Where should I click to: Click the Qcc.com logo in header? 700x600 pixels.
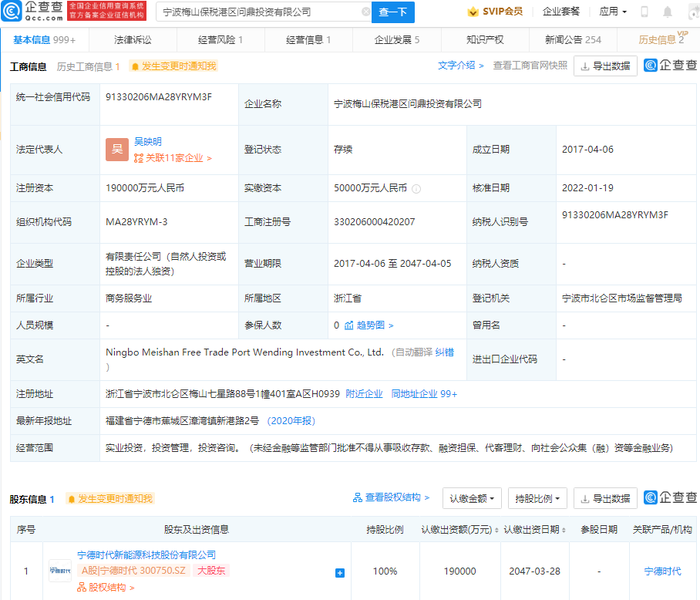point(32,11)
